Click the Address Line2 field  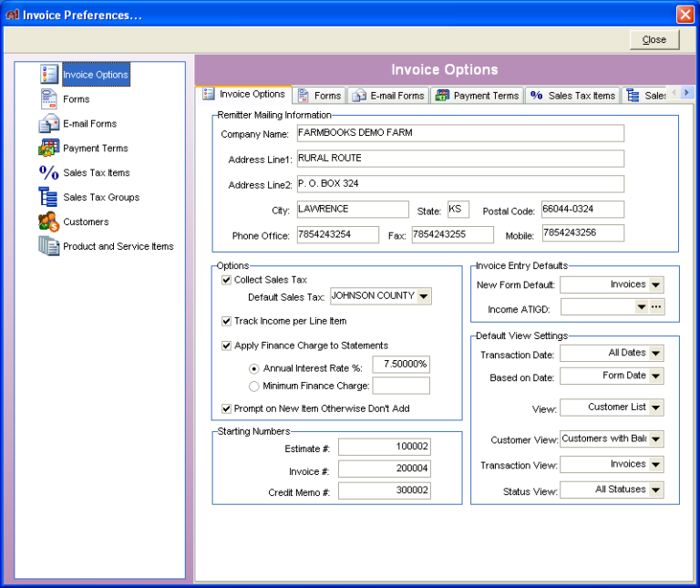point(460,184)
